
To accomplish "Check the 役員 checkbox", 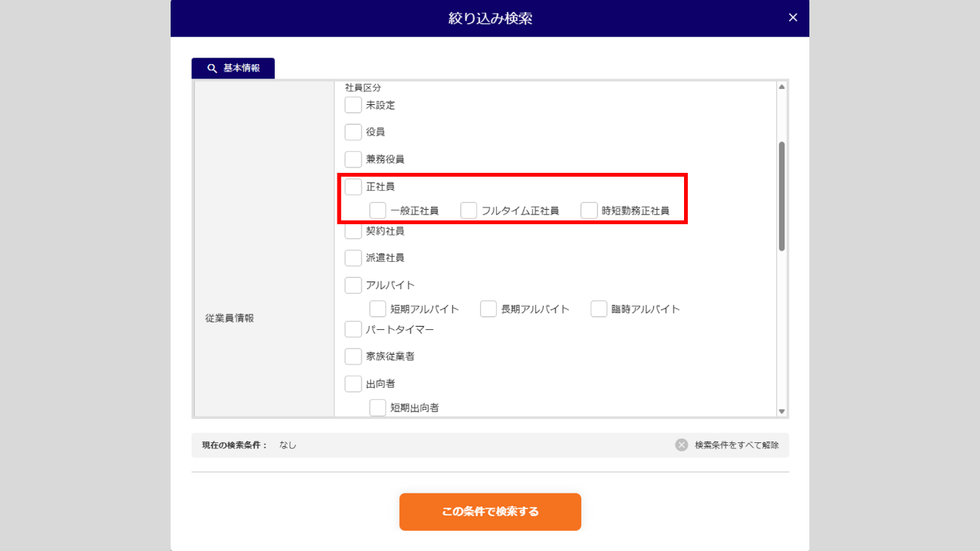I will (353, 132).
